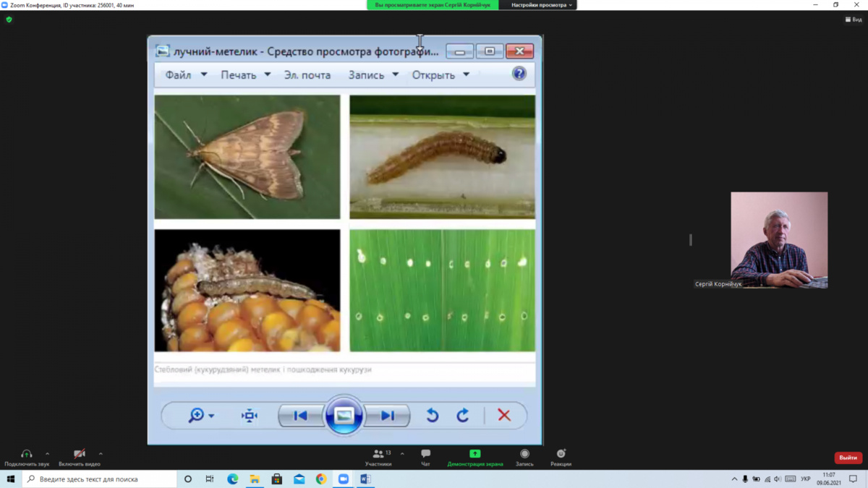The height and width of the screenshot is (488, 868).
Task: Delete the photo with the red X
Action: (504, 416)
